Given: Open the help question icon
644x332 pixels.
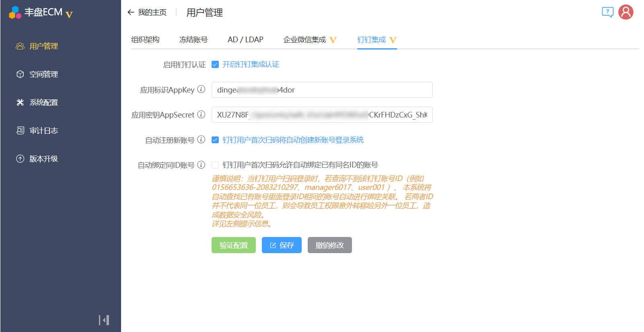Looking at the screenshot, I should point(607,12).
